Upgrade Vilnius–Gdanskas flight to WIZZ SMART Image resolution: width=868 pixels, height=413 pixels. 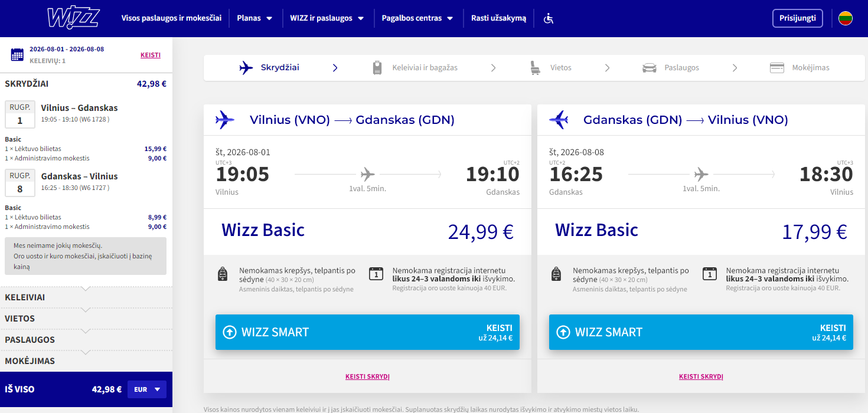[367, 332]
